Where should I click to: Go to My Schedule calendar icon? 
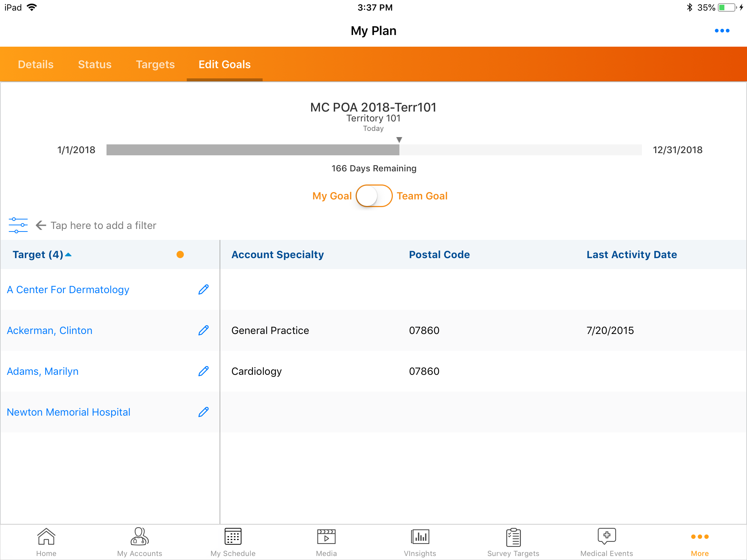[x=233, y=541]
